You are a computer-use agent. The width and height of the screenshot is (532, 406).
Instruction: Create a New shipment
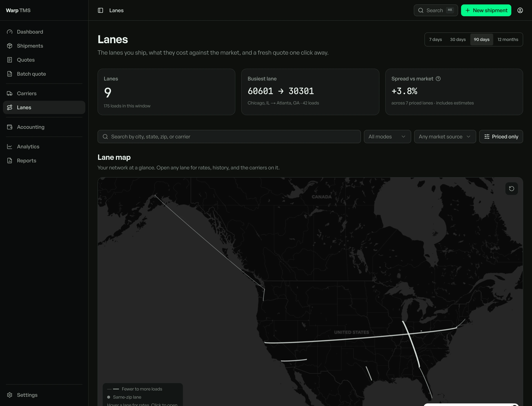486,10
